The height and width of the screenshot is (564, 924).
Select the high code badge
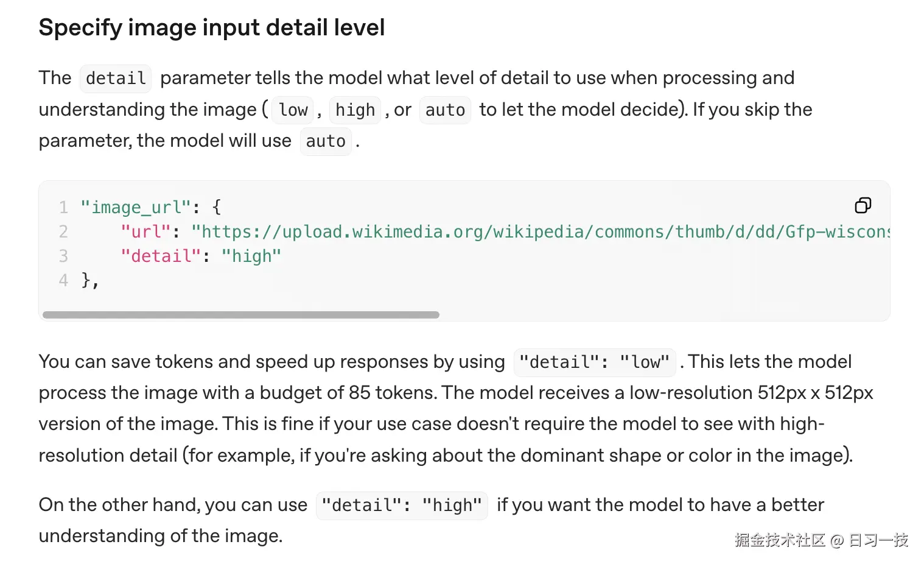[355, 110]
